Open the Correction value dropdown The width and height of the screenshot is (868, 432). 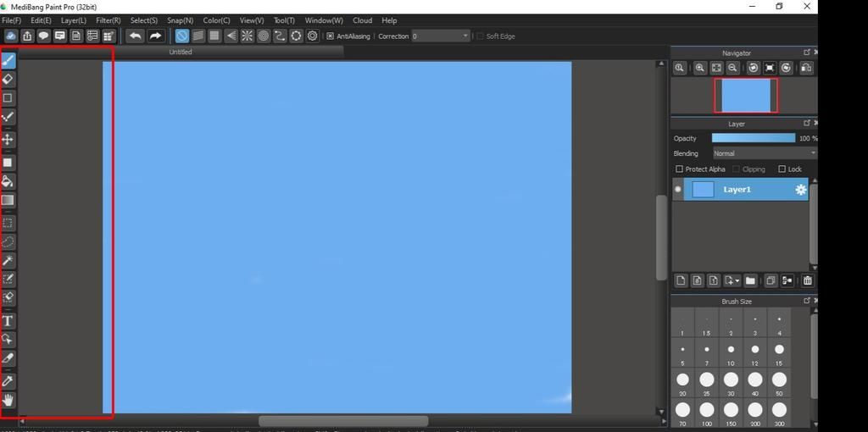(465, 36)
